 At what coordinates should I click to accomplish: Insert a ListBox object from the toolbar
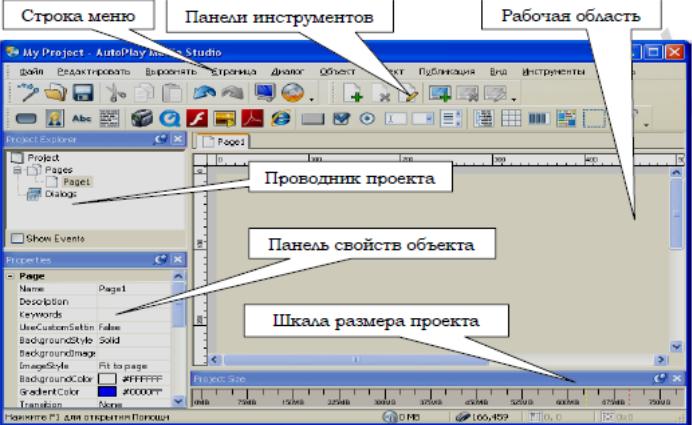pyautogui.click(x=451, y=118)
